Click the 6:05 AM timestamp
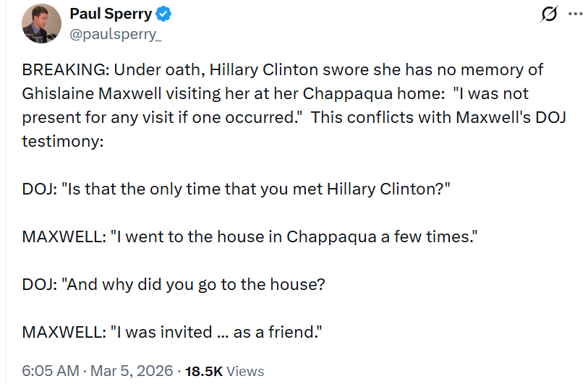This screenshot has height=384, width=588. [x=51, y=371]
